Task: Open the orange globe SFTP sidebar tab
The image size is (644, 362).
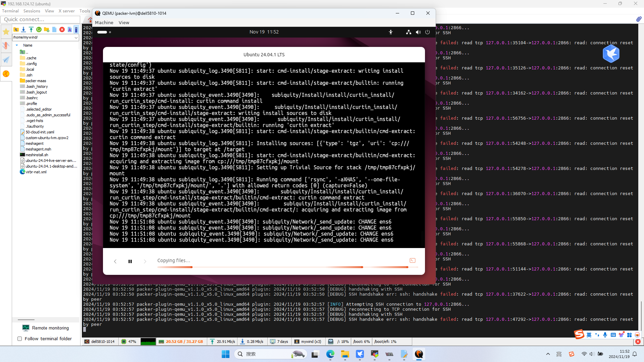Action: click(x=6, y=74)
